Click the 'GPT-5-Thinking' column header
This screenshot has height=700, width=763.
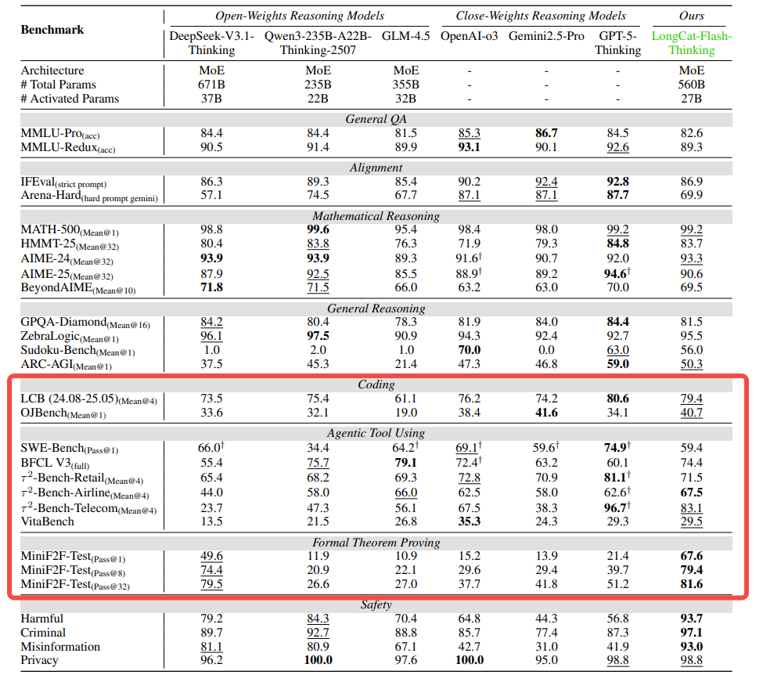pos(618,43)
